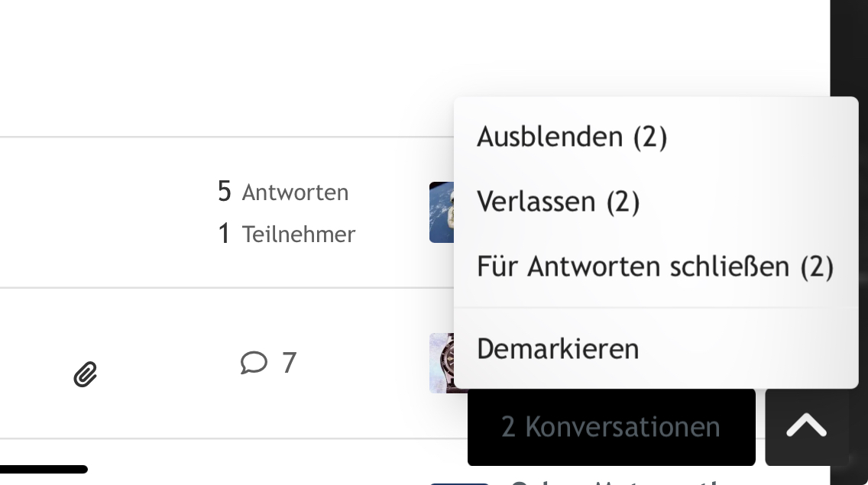Click the black horizontal bar at bottom left
868x485 pixels.
pyautogui.click(x=43, y=469)
